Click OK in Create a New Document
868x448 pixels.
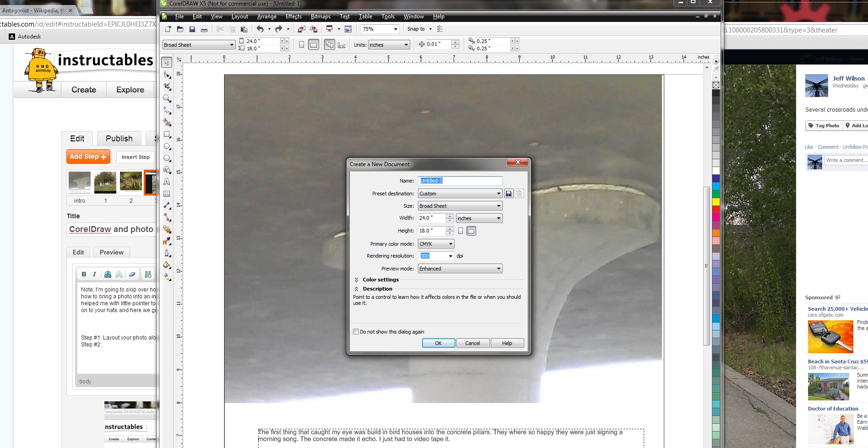click(x=438, y=343)
